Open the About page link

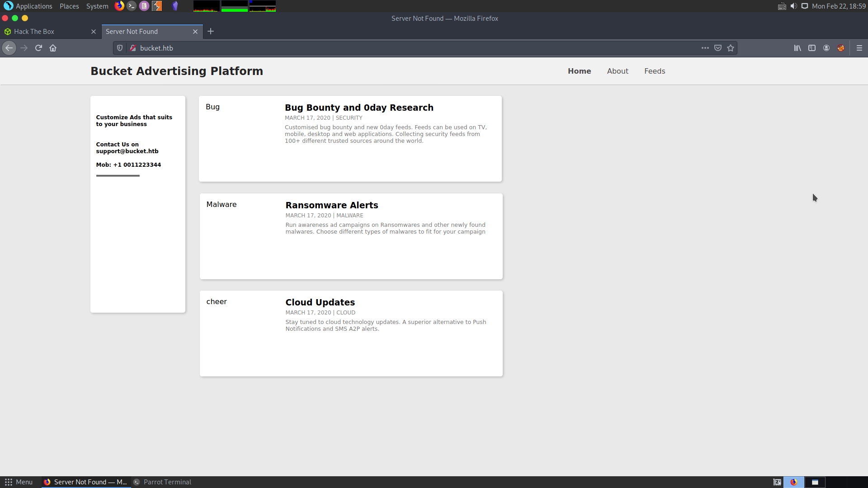[x=618, y=71]
